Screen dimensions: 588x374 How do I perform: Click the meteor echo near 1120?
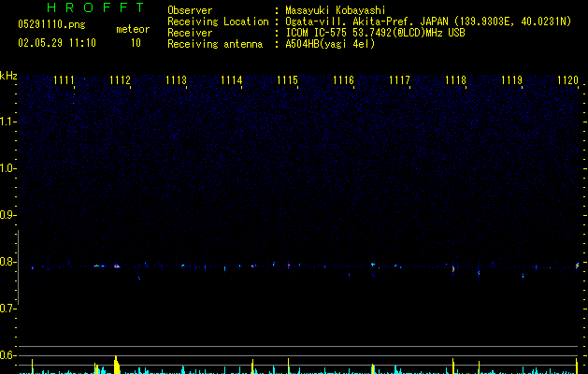[577, 266]
